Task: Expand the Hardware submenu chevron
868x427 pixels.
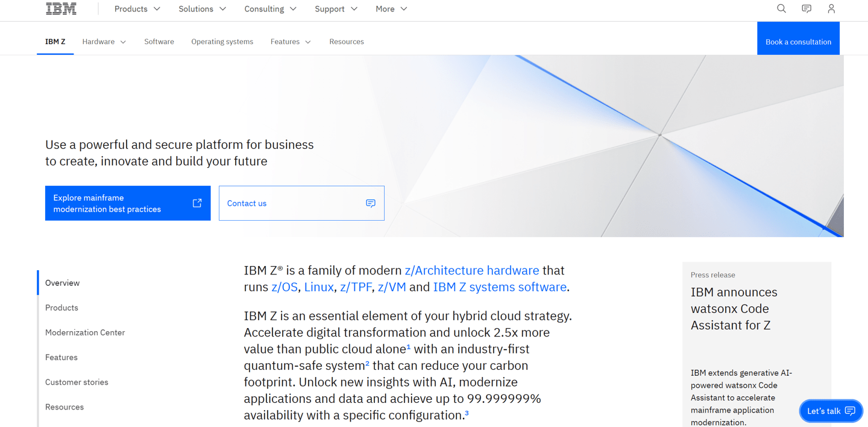Action: tap(123, 42)
